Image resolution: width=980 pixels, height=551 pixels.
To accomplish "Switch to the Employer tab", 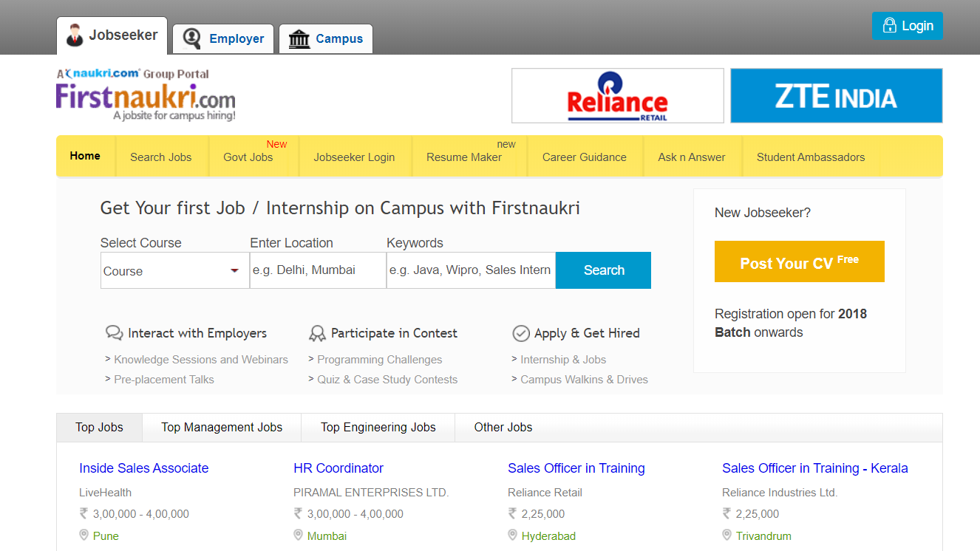I will click(x=222, y=38).
